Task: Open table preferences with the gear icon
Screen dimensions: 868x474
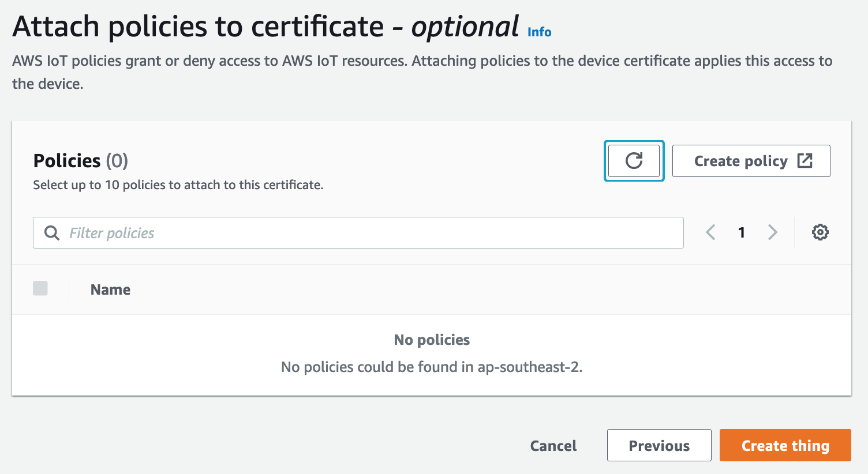Action: 820,232
